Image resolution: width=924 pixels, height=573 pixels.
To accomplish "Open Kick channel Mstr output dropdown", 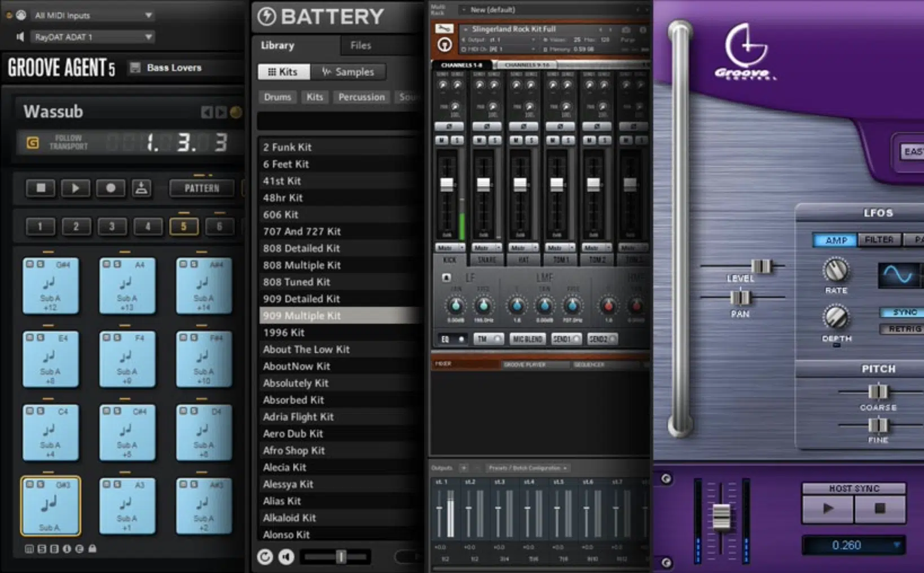I will pyautogui.click(x=450, y=248).
